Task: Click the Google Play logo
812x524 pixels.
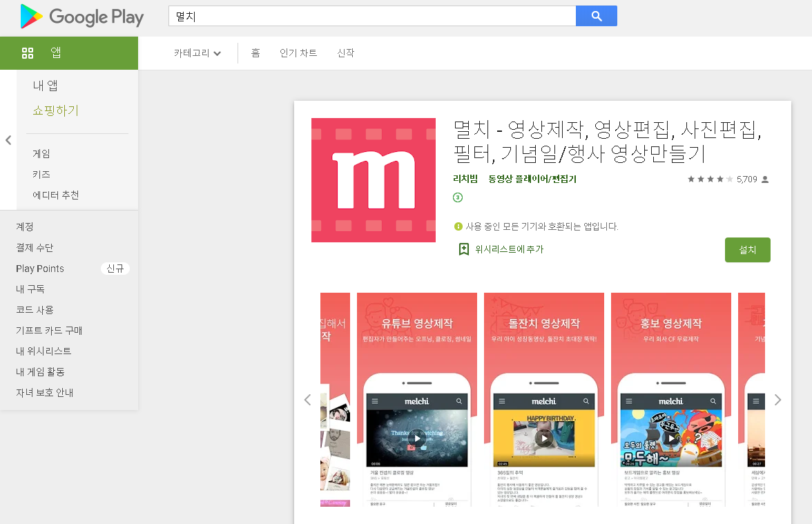Action: tap(81, 17)
